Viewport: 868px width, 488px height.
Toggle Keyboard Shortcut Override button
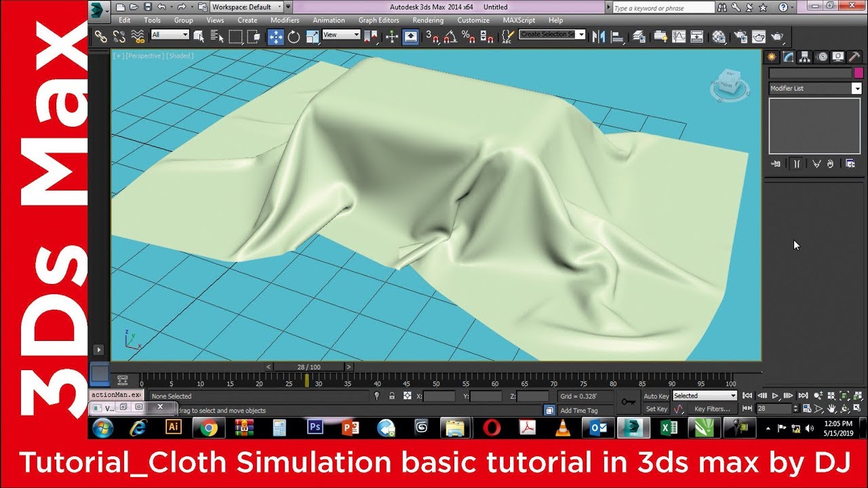(410, 37)
